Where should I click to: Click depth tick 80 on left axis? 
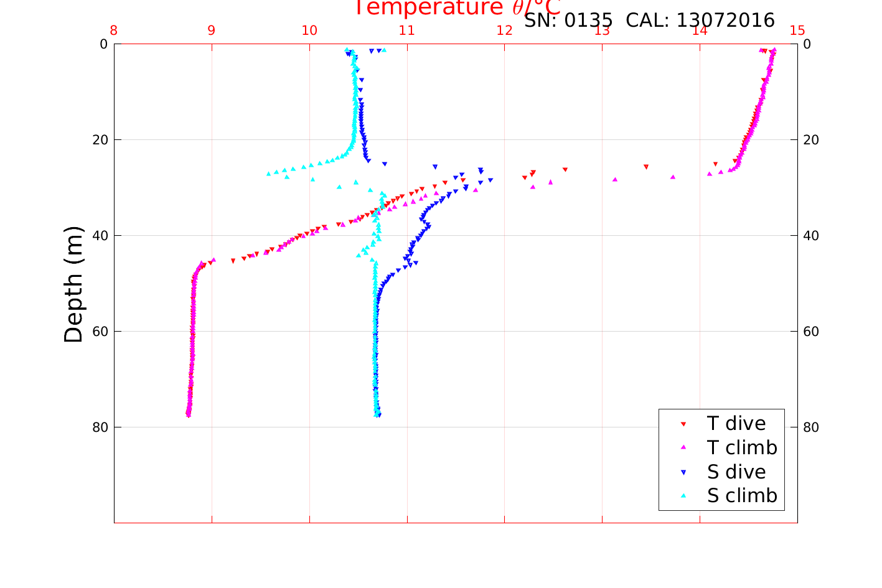click(100, 427)
